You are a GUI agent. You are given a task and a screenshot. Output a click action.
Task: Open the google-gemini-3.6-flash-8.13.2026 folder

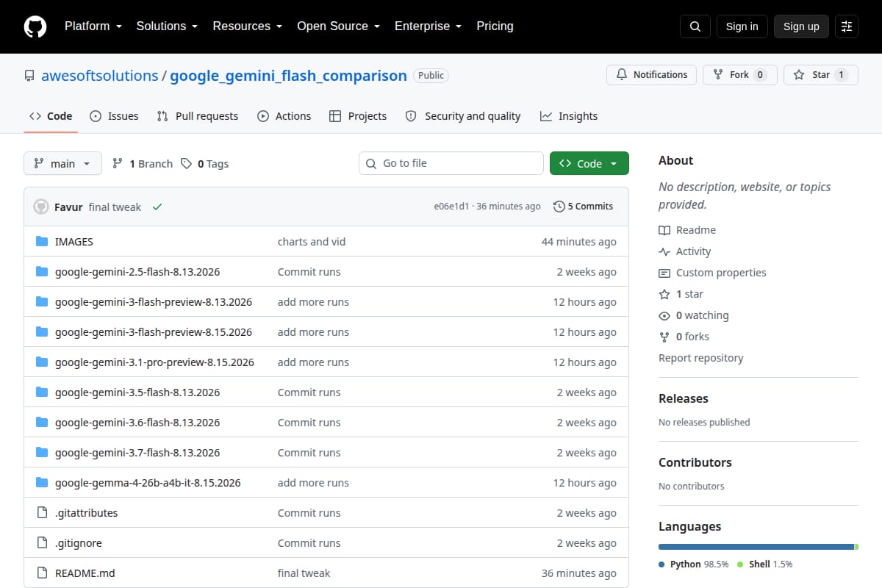pos(137,423)
